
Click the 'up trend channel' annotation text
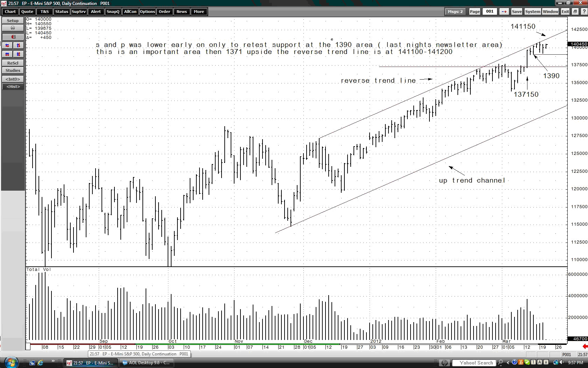[472, 180]
